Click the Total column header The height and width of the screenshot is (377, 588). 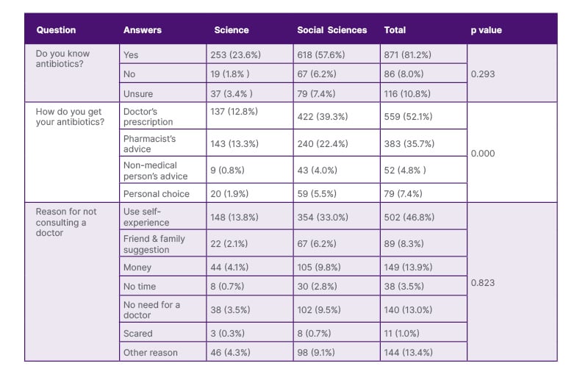(x=395, y=30)
